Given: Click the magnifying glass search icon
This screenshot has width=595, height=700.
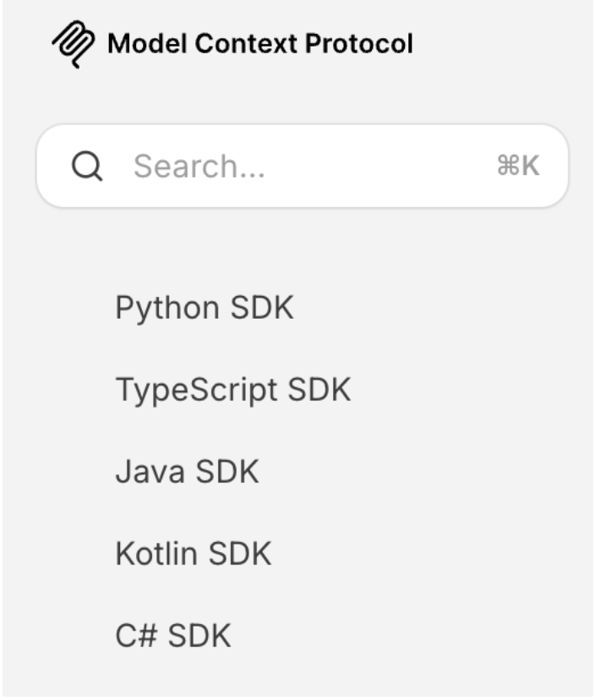Looking at the screenshot, I should tap(86, 167).
